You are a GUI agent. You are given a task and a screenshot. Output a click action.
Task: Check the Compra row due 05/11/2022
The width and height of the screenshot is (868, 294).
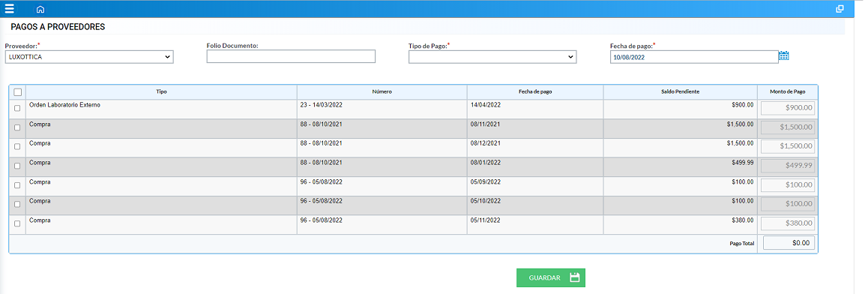[17, 223]
